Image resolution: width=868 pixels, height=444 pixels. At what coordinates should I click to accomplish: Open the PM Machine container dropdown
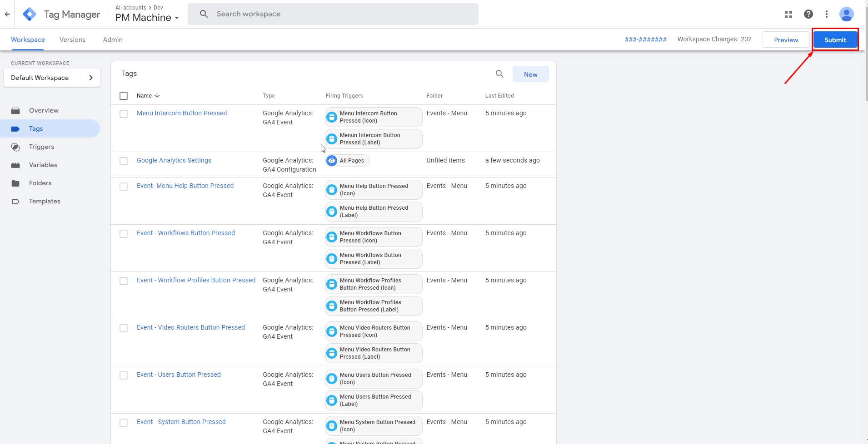[x=147, y=18]
